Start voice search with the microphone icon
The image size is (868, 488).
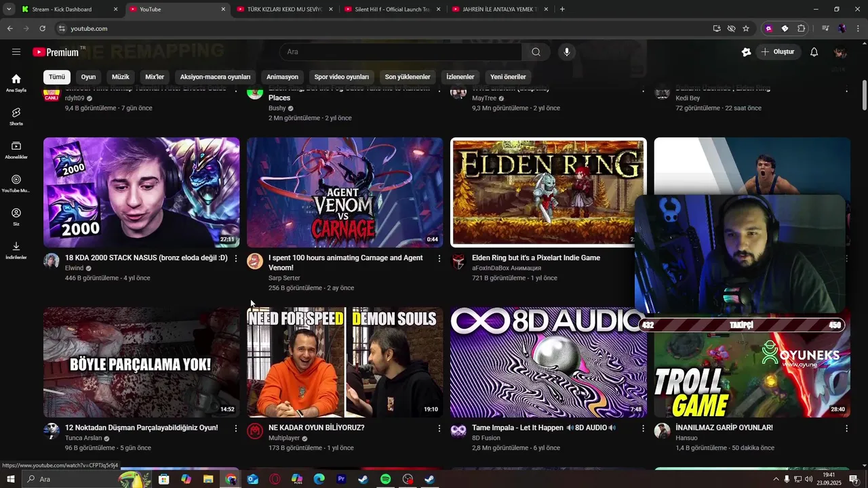tap(567, 52)
